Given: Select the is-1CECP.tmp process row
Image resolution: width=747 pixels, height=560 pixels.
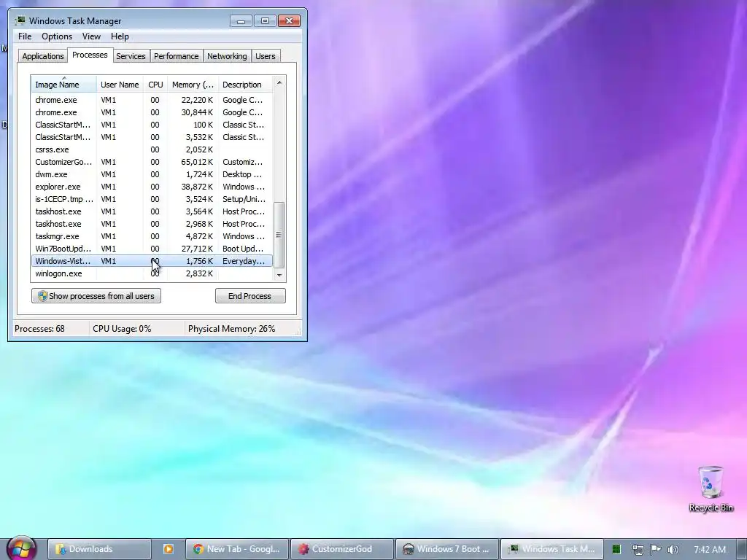Looking at the screenshot, I should (x=152, y=199).
